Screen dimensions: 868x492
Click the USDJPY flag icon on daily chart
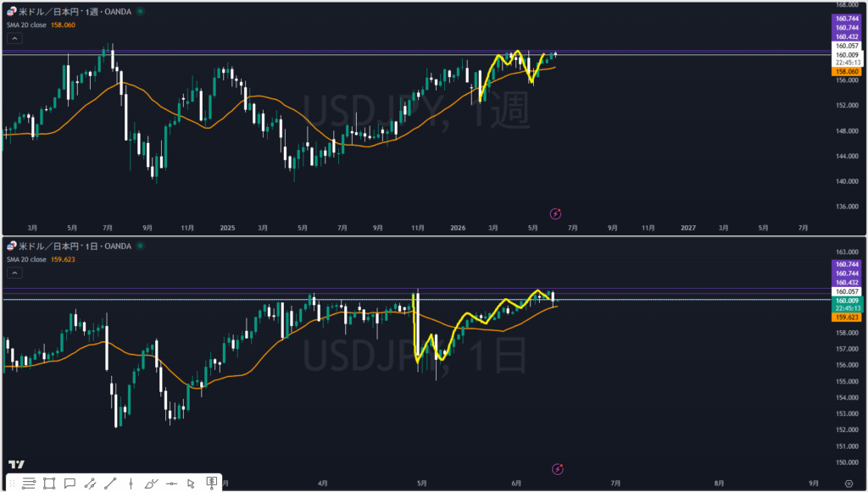click(x=12, y=246)
